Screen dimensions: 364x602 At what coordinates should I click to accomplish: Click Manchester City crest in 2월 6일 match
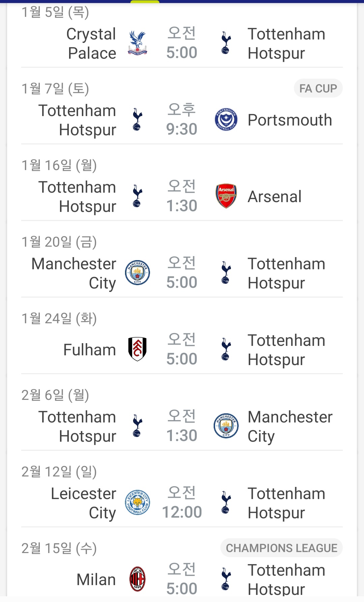(x=226, y=426)
